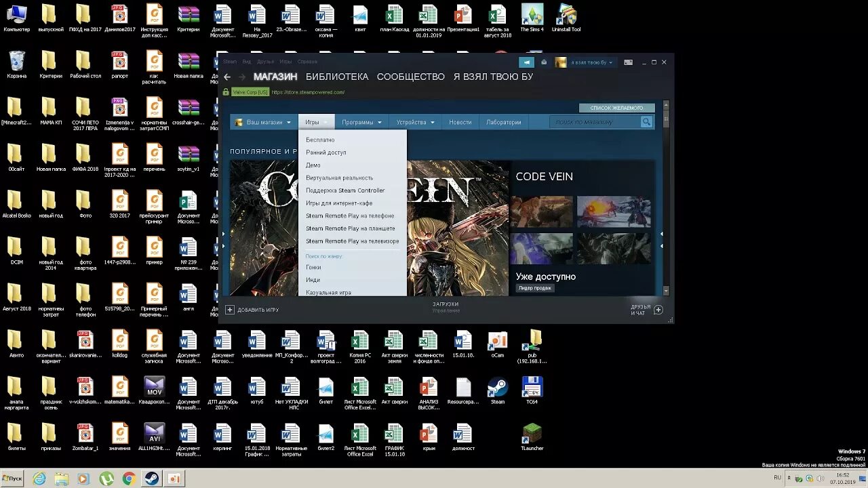Click the Steam back navigation arrow
The width and height of the screenshot is (868, 488).
(x=227, y=77)
